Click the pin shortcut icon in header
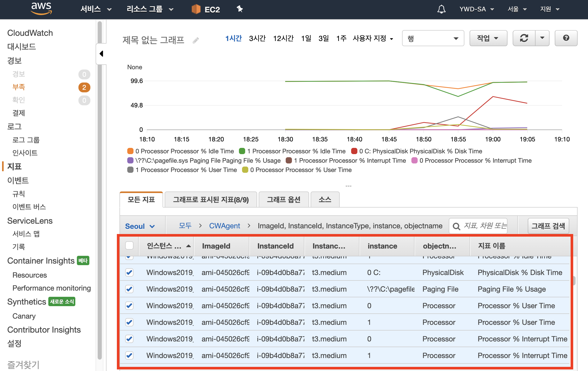This screenshot has width=588, height=371. [239, 9]
